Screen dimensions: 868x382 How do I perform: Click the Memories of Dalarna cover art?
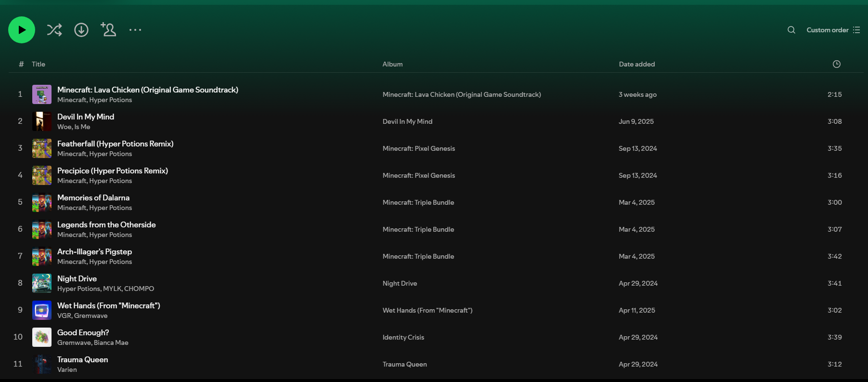point(42,202)
